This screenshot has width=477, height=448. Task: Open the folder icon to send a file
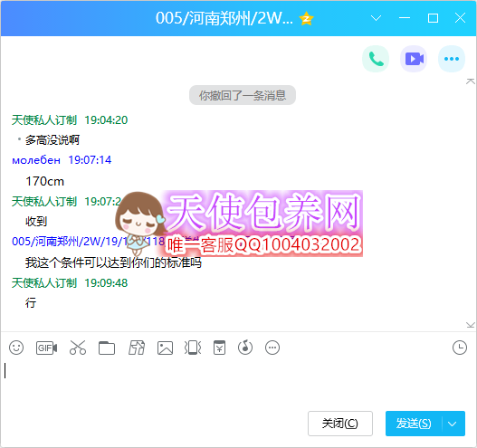107,348
